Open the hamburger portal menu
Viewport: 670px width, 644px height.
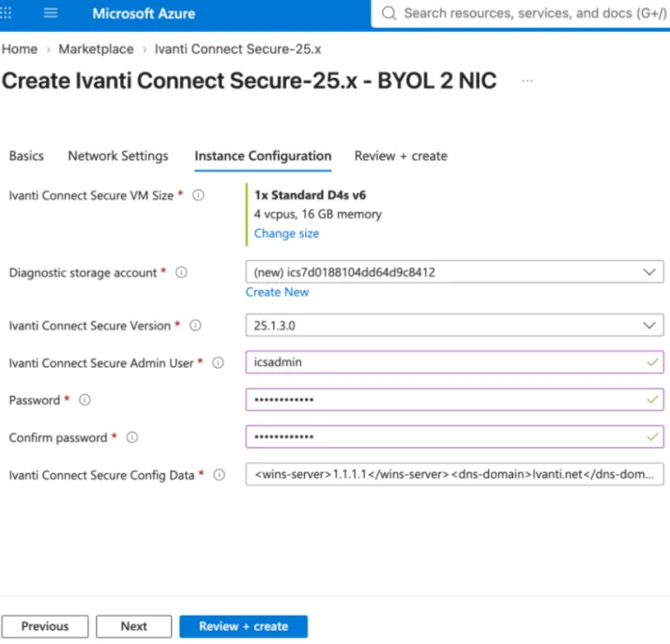pos(51,13)
